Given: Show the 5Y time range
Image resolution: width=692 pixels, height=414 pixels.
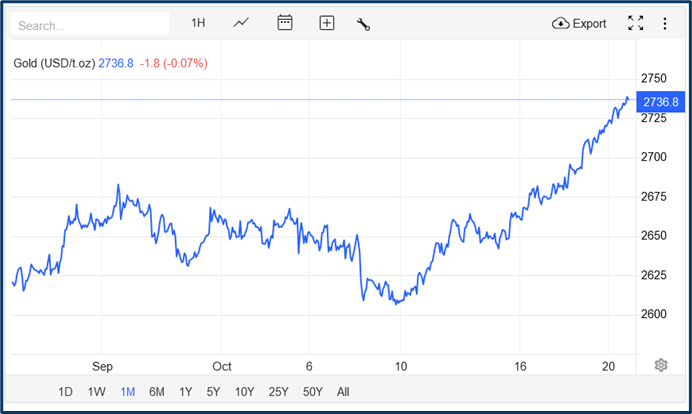Looking at the screenshot, I should point(214,392).
